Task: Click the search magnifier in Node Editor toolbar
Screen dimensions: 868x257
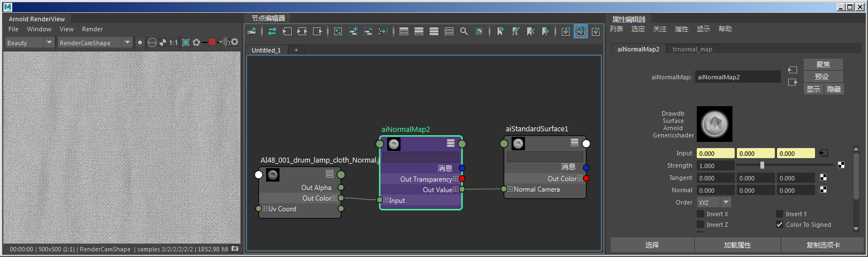Action: point(464,31)
